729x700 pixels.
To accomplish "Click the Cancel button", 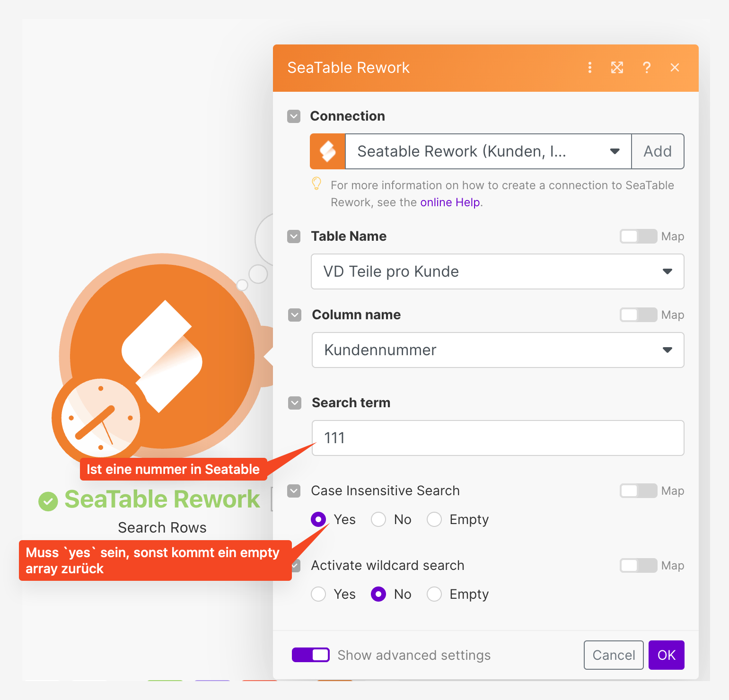I will coord(614,655).
